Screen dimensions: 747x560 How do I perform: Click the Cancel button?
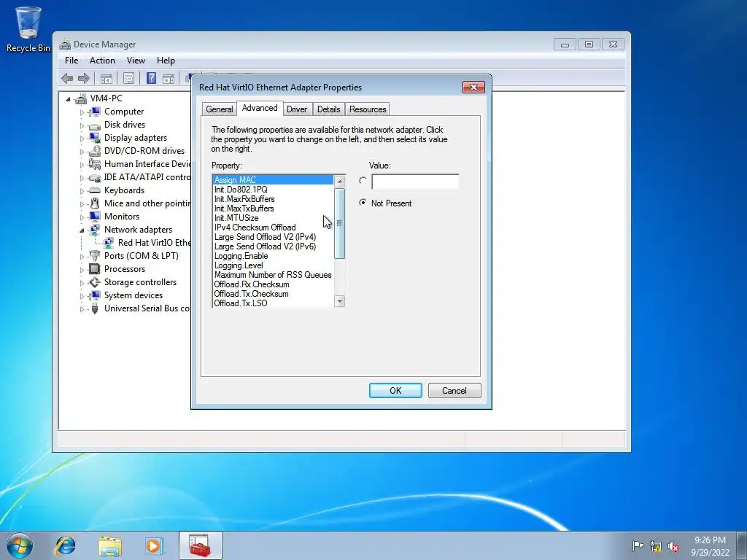454,391
